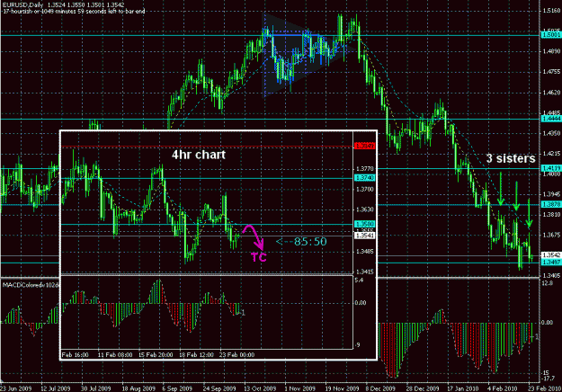Select the cyan 1.3580 tag in the inset
The height and width of the screenshot is (392, 562).
point(364,224)
